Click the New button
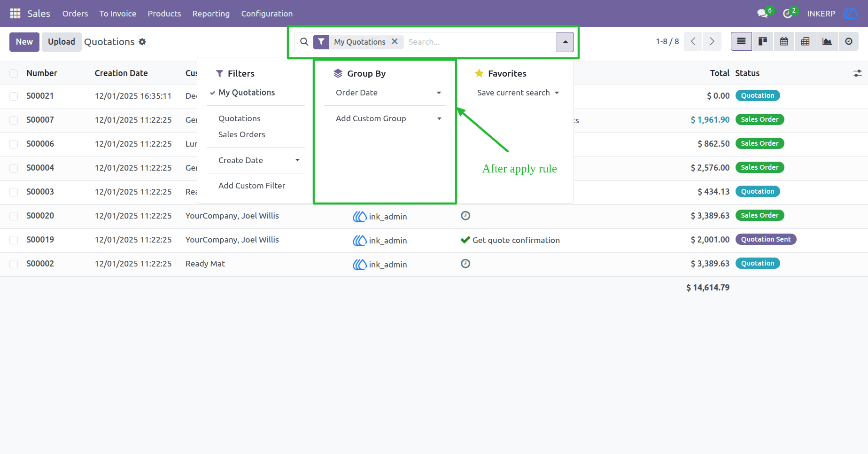This screenshot has width=868, height=454. [x=24, y=42]
